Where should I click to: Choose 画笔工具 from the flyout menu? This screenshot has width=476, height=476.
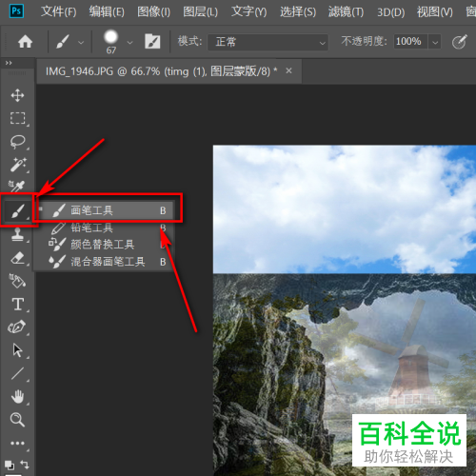(105, 210)
